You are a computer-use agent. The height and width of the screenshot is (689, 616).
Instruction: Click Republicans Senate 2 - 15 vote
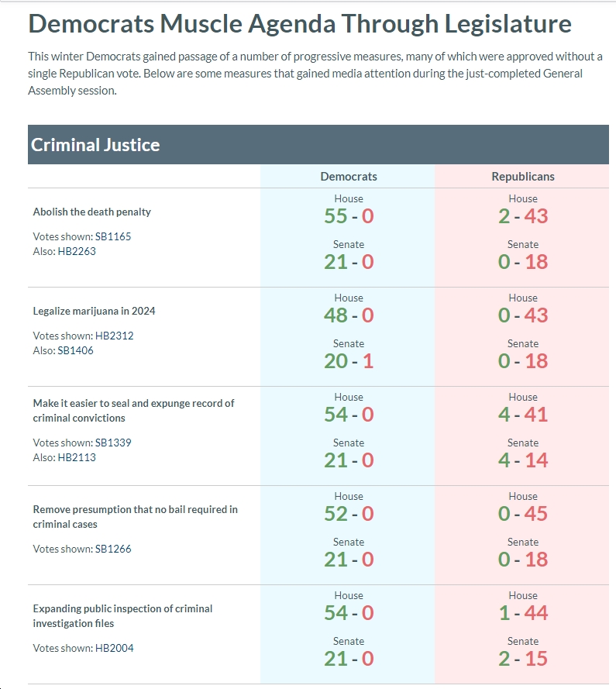pyautogui.click(x=523, y=658)
